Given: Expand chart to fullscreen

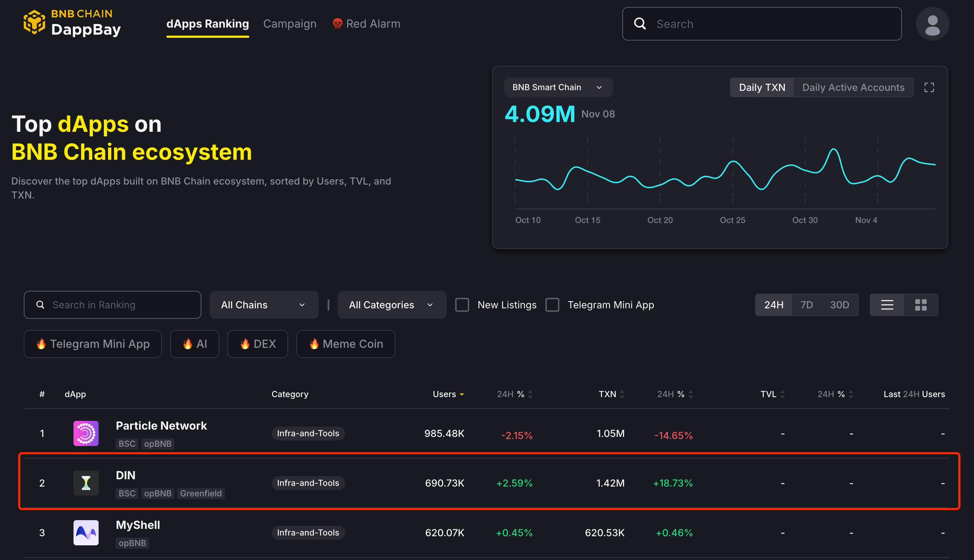Looking at the screenshot, I should tap(929, 87).
